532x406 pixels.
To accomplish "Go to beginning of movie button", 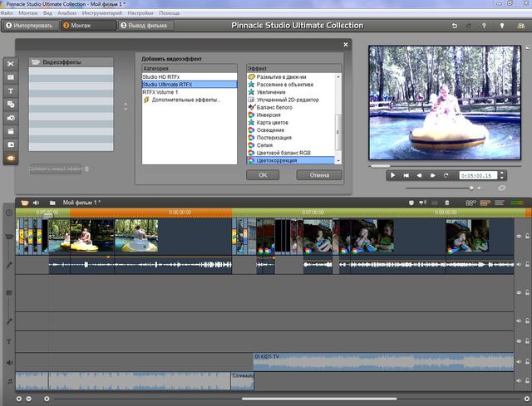I will coord(406,175).
